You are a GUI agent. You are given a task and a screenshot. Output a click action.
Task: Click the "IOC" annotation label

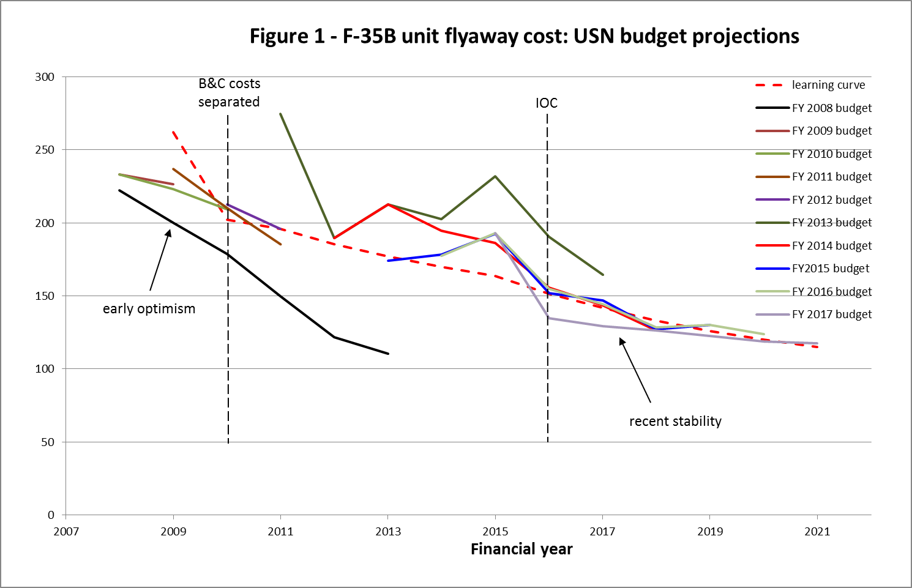[x=547, y=103]
